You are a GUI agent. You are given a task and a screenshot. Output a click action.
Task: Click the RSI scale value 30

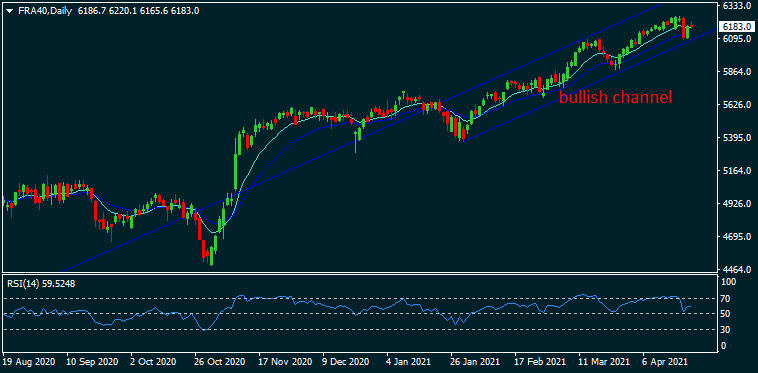(x=725, y=330)
